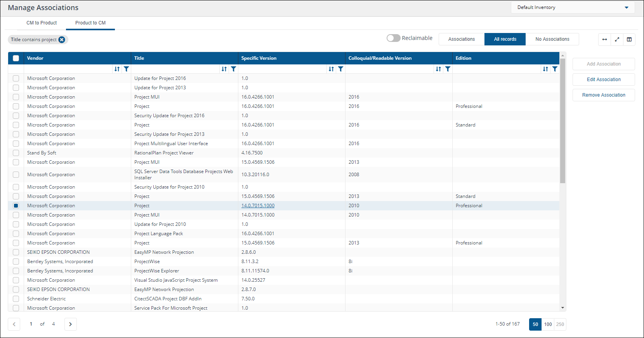Go to the next page of results
Image resolution: width=644 pixels, height=338 pixels.
(70, 324)
